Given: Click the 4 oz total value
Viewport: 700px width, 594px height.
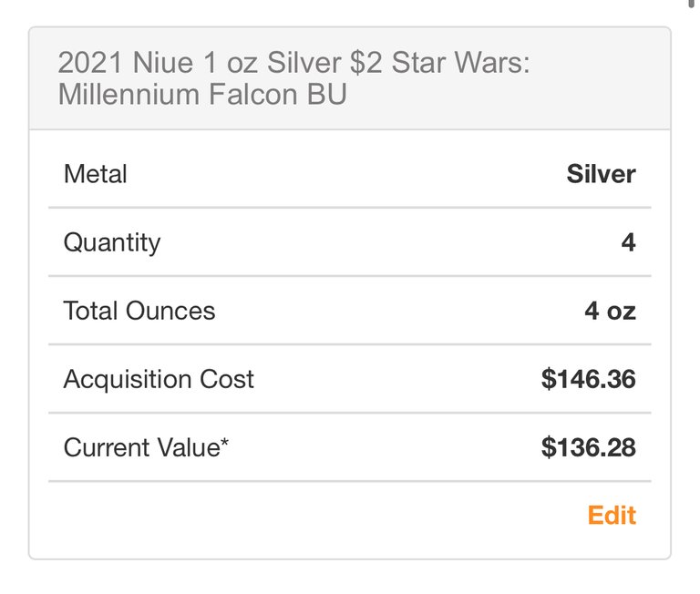Looking at the screenshot, I should tap(610, 311).
